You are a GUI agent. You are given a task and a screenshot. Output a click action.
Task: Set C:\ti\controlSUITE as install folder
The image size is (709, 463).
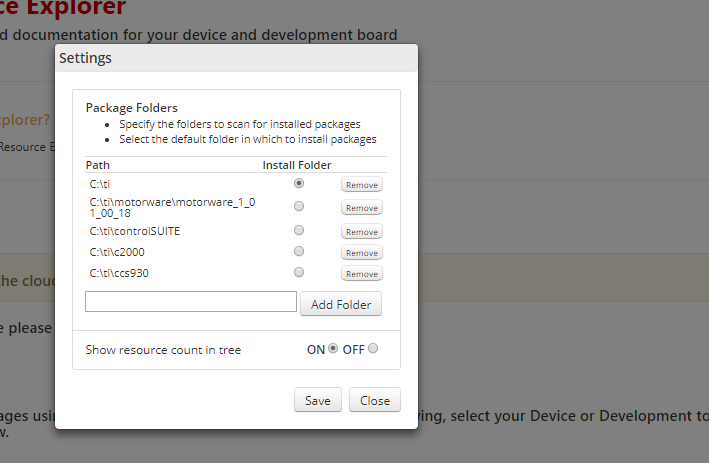(x=299, y=231)
